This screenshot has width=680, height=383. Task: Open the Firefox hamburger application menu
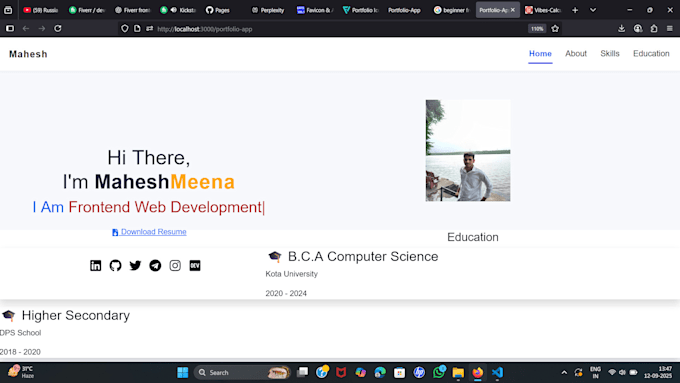tap(670, 29)
